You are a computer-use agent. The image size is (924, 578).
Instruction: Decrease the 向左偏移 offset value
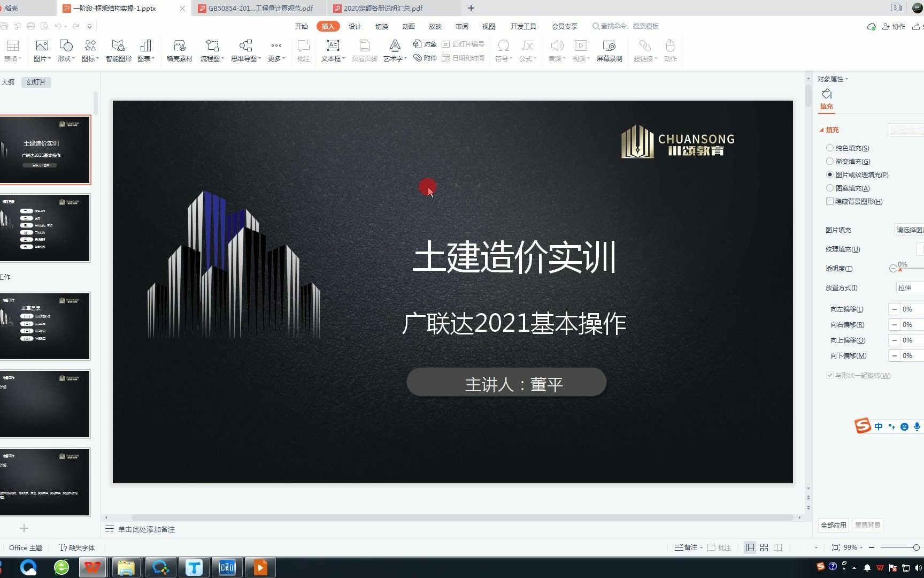point(894,309)
